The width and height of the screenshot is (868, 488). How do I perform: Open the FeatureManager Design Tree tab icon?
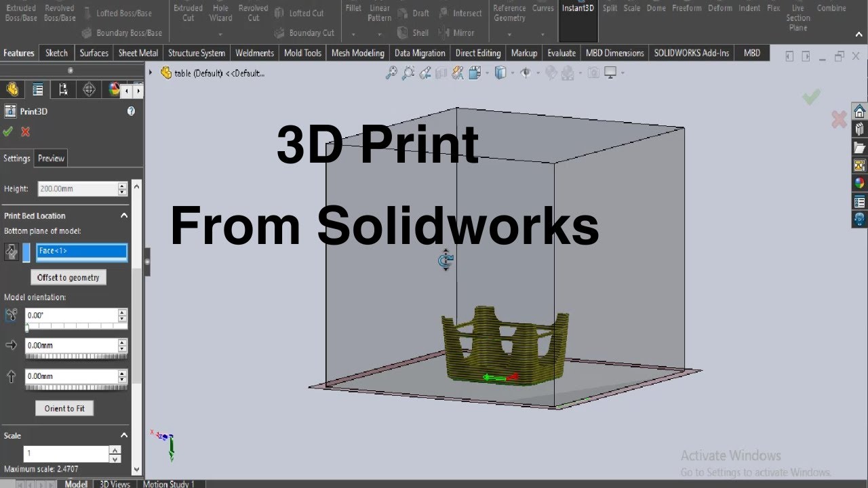point(12,89)
